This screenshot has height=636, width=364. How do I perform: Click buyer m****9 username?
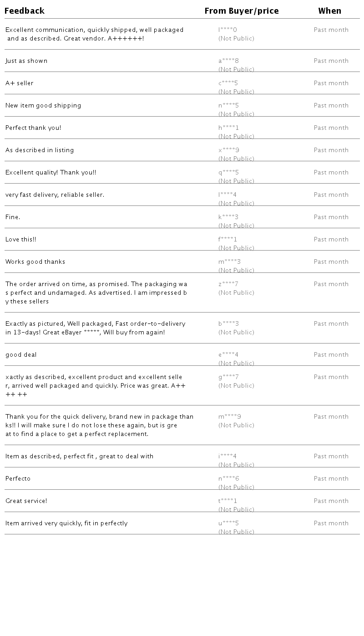(x=229, y=417)
